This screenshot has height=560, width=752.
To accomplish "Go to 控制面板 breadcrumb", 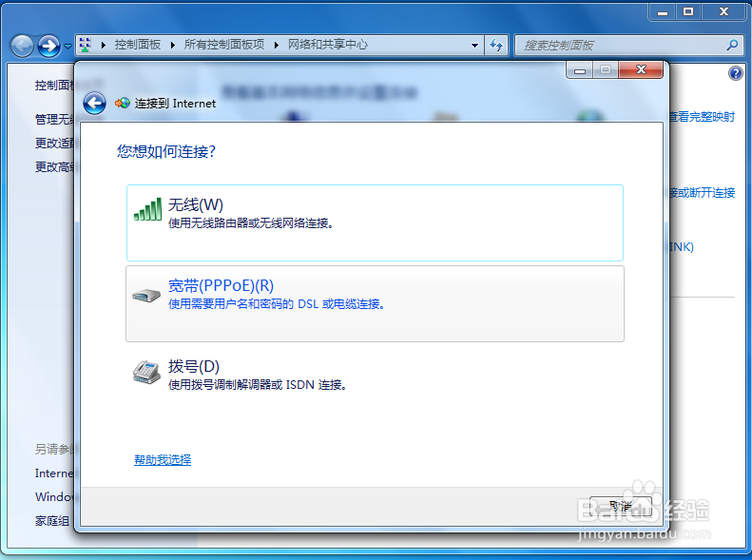I will 138,45.
